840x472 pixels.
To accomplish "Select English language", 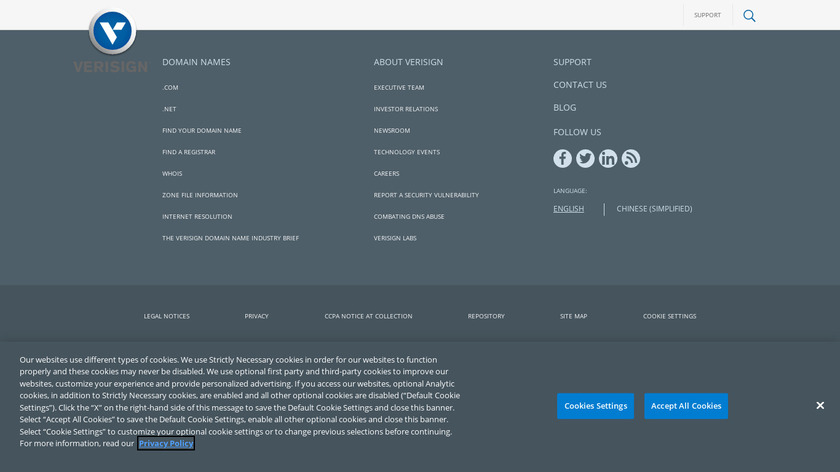I will [x=568, y=209].
